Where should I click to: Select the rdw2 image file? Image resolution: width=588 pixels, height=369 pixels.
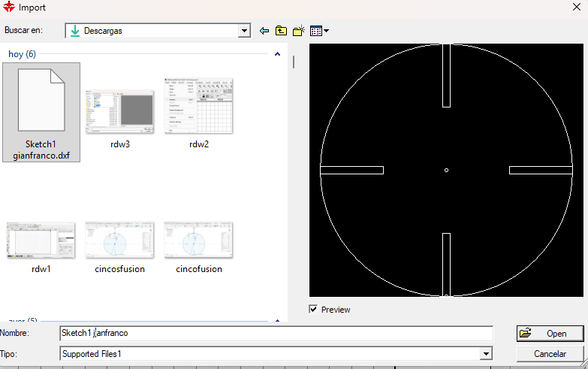pos(199,113)
